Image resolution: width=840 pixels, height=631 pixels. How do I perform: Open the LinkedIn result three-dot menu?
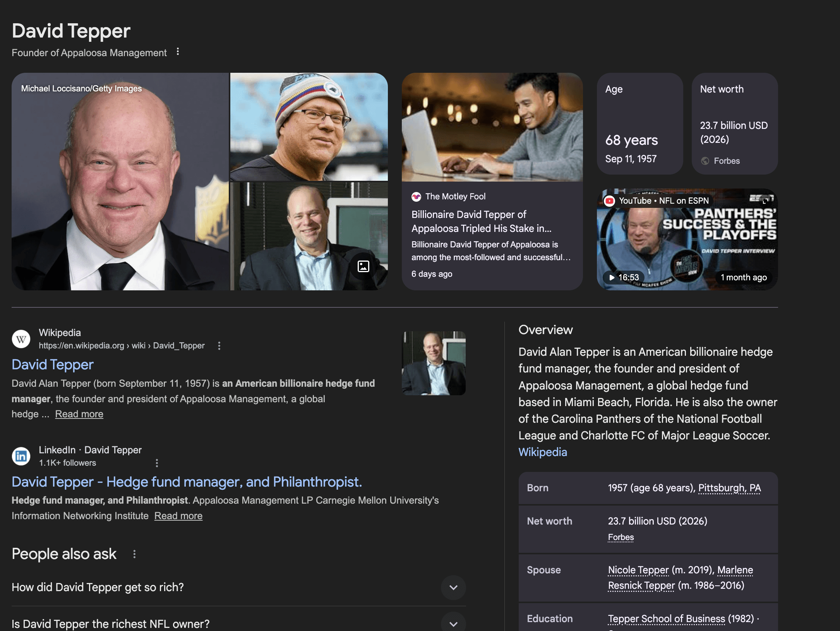click(157, 463)
